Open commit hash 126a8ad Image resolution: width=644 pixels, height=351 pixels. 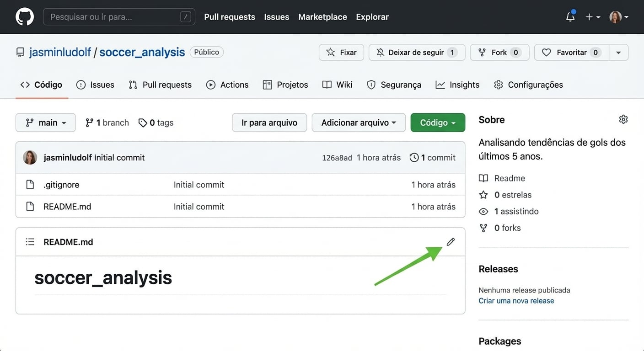pos(337,158)
